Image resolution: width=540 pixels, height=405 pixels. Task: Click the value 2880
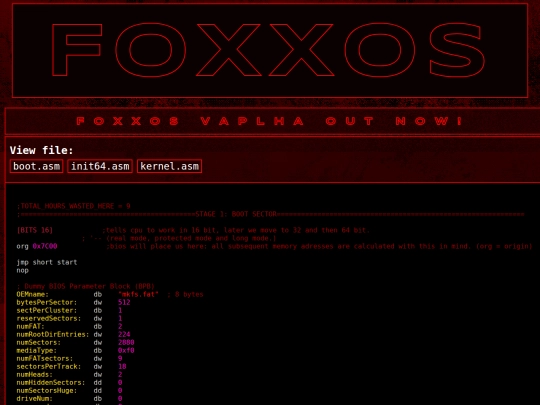tap(126, 342)
